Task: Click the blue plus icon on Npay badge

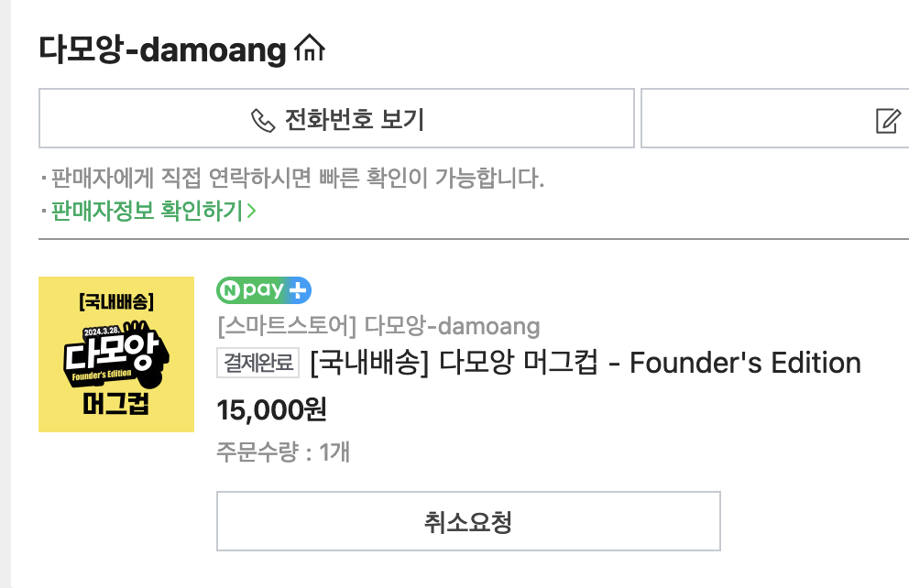Action: [x=298, y=290]
